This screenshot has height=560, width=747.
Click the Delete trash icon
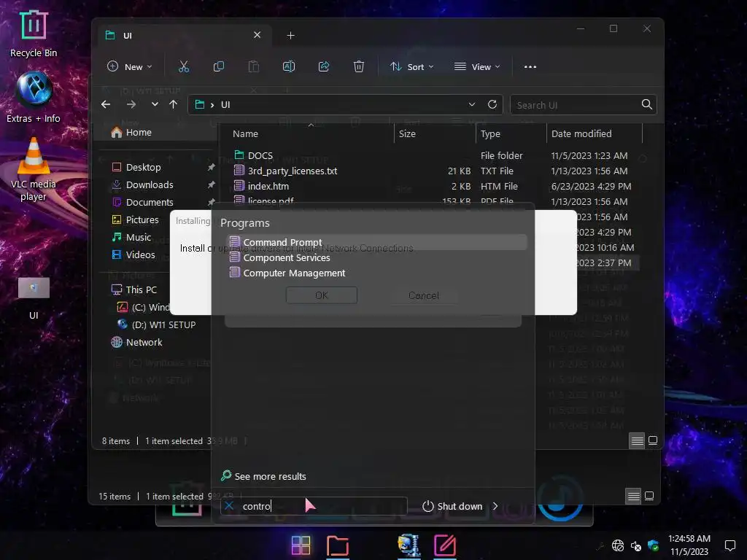point(359,66)
